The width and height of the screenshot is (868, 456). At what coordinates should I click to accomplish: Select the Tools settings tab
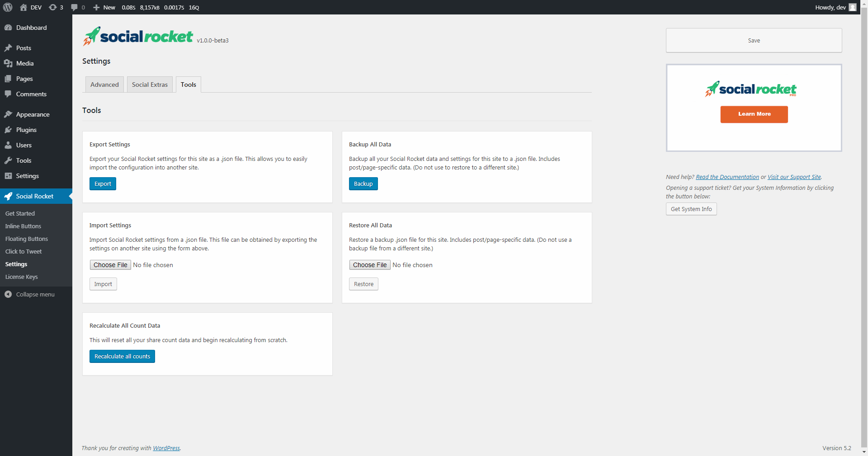click(x=189, y=85)
